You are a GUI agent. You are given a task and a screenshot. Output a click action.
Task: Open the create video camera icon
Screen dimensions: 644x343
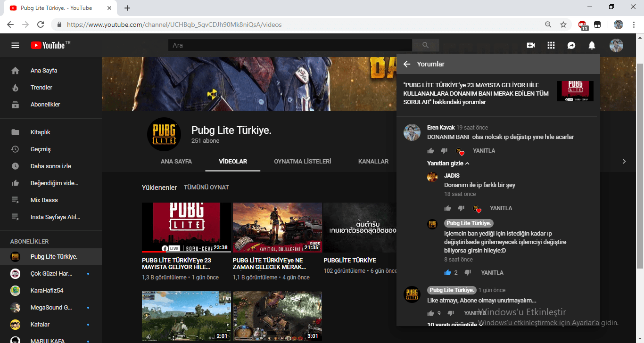[x=531, y=45]
